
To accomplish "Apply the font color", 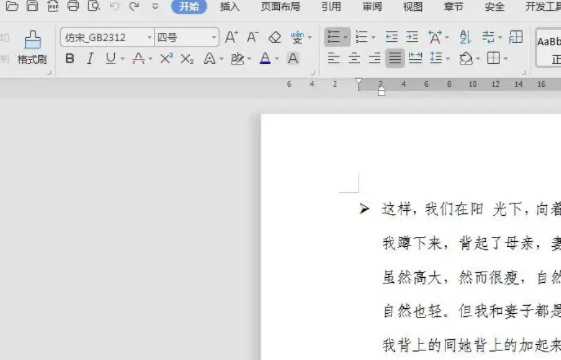I will coord(265,58).
